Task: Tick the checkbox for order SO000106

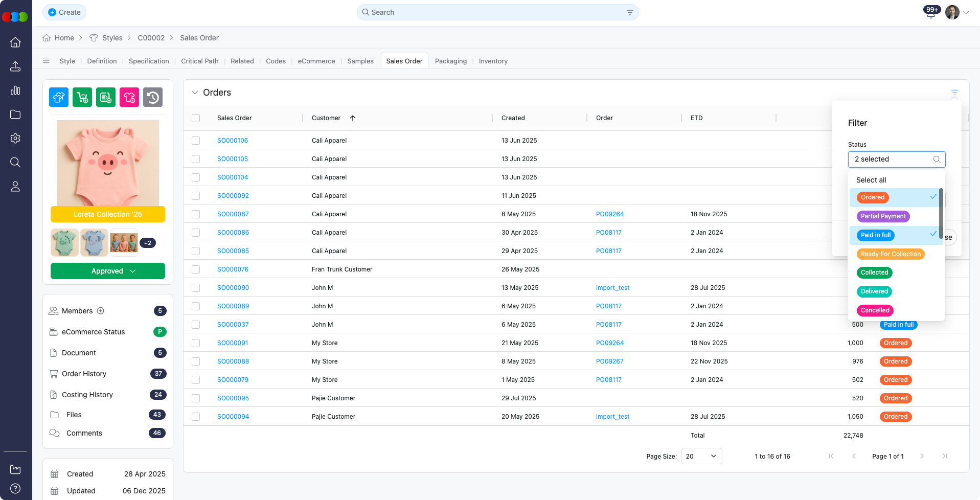Action: pyautogui.click(x=196, y=141)
